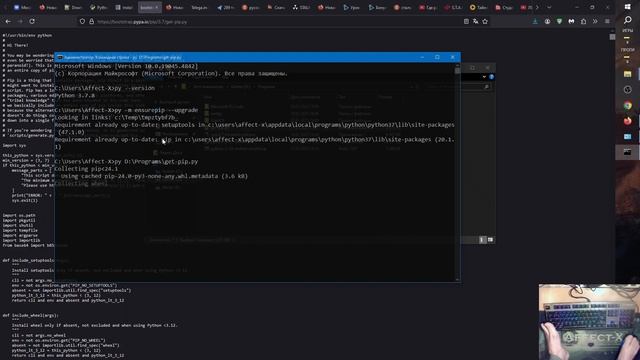Click the 'Python 3.7.8' output line
Image resolution: width=640 pixels, height=360 pixels.
click(x=75, y=95)
